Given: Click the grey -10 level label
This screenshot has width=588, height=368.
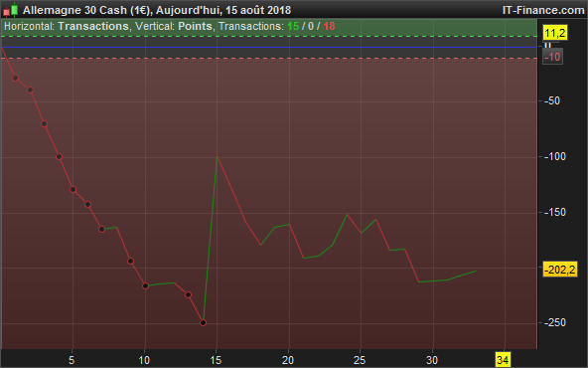Looking at the screenshot, I should pos(552,57).
